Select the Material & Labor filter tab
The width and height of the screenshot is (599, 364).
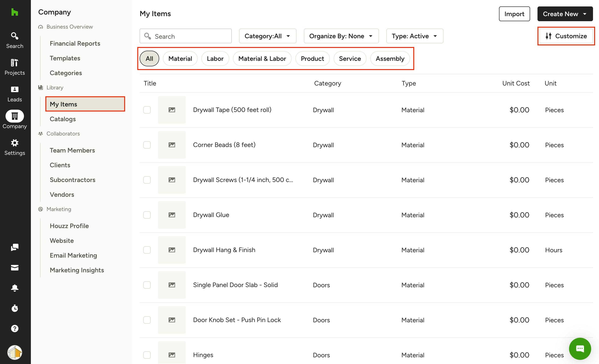tap(262, 59)
